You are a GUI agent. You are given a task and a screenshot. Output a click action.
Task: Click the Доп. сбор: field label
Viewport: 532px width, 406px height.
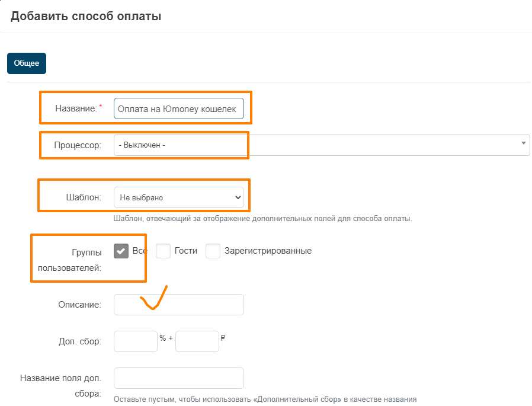click(80, 341)
